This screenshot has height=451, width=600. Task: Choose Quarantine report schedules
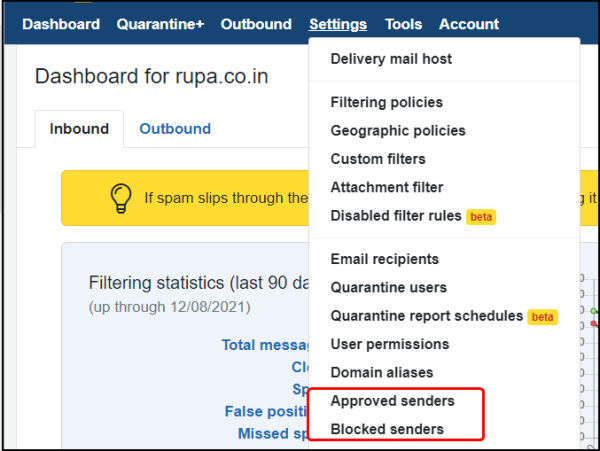[427, 316]
